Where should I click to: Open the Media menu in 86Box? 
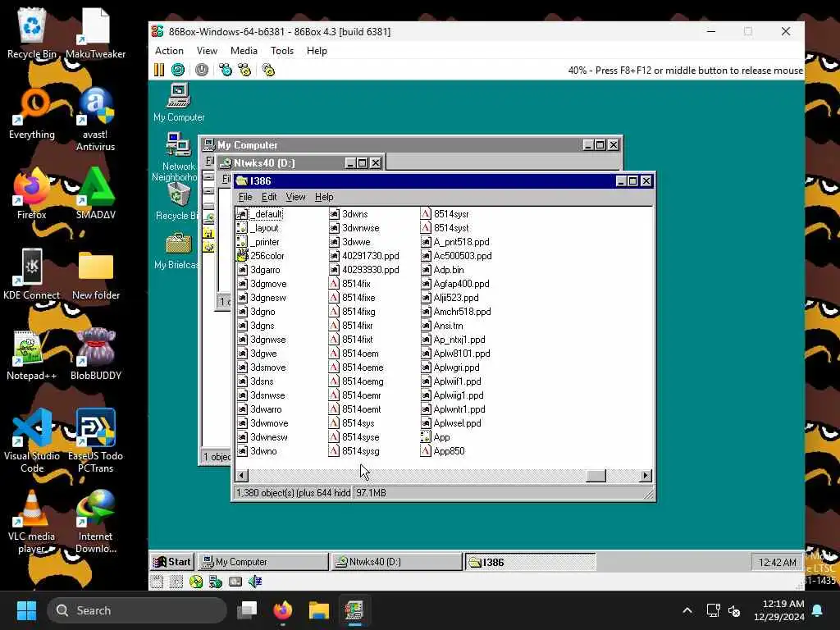coord(244,51)
